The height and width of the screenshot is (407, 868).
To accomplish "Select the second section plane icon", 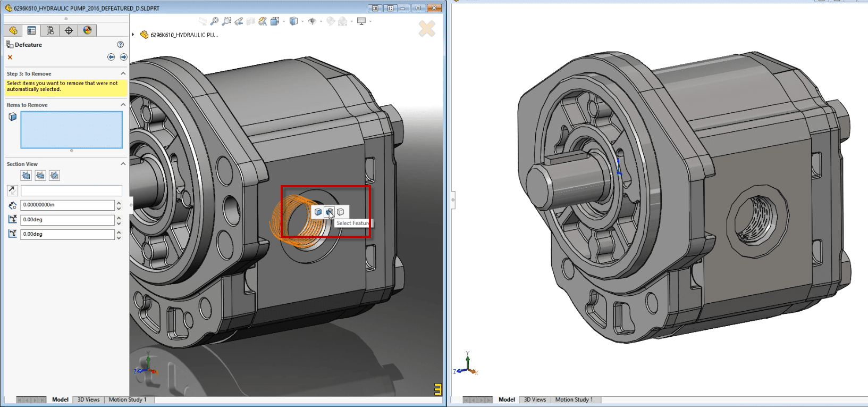I will click(40, 175).
